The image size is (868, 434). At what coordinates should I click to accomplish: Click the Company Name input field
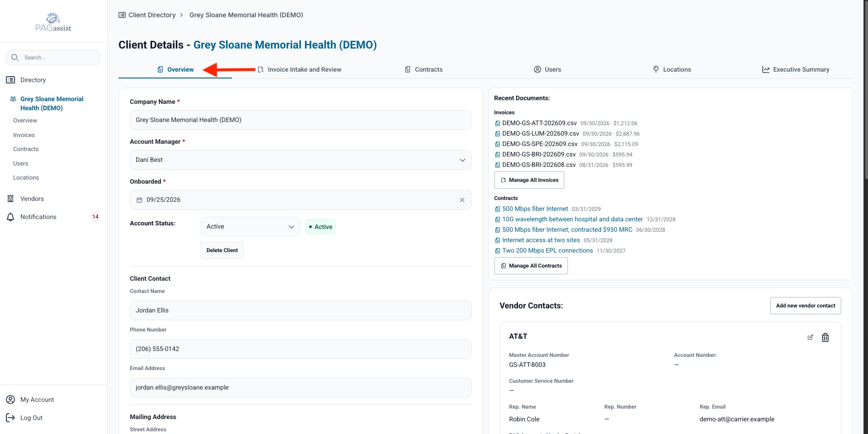pyautogui.click(x=301, y=120)
